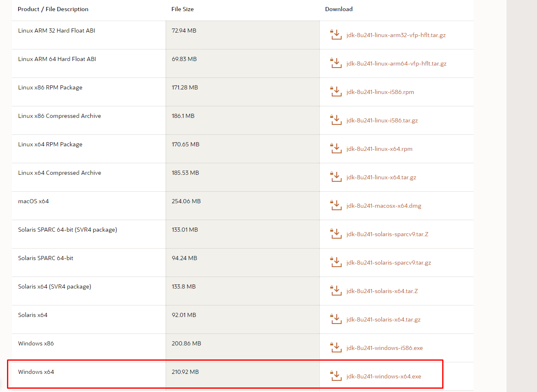The image size is (537, 392).
Task: Click the download icon for jdk-8u241-linux-i586.tar.gz
Action: 336,120
